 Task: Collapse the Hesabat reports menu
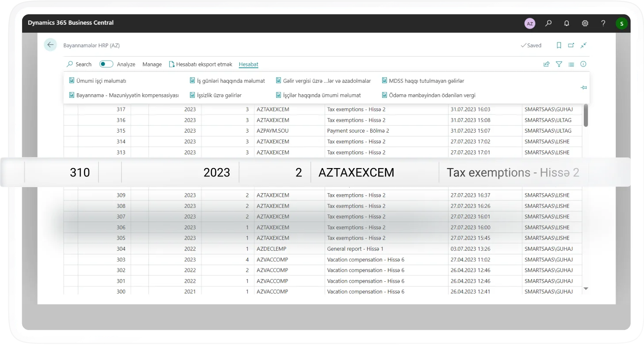248,64
